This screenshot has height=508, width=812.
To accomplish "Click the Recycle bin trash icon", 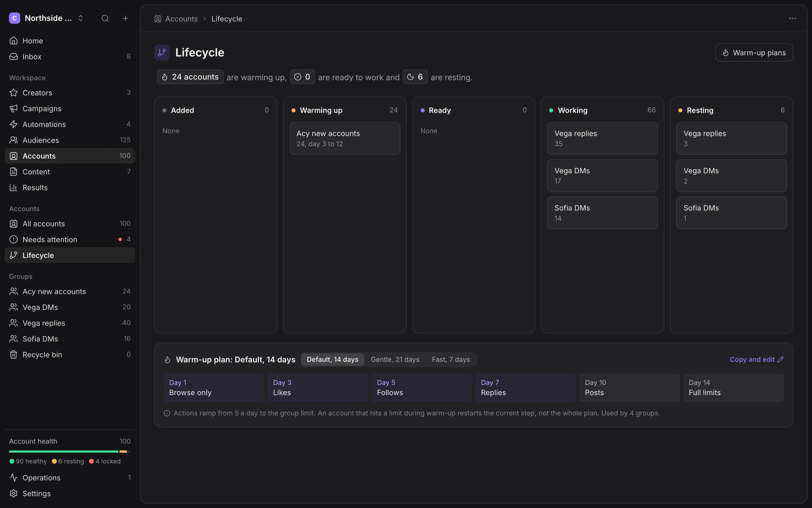I will [x=14, y=355].
